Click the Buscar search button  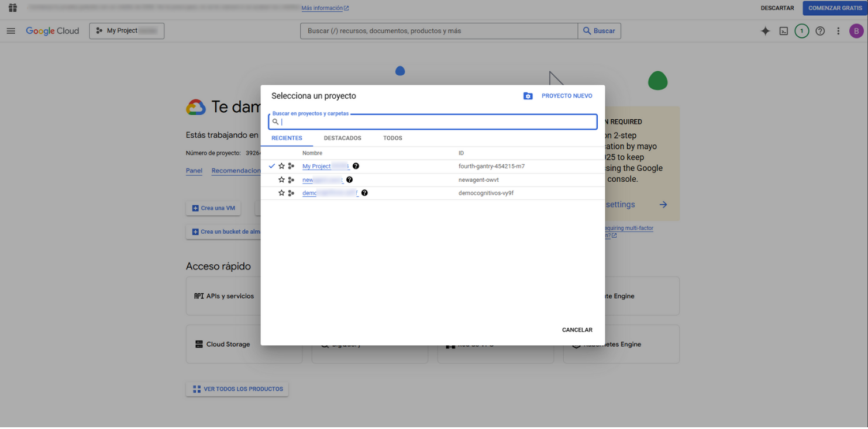click(x=600, y=31)
